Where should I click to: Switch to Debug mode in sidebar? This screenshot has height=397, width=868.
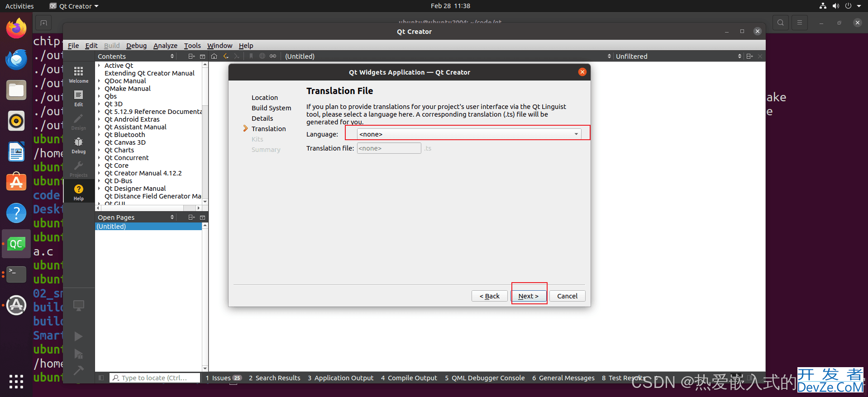[x=79, y=145]
